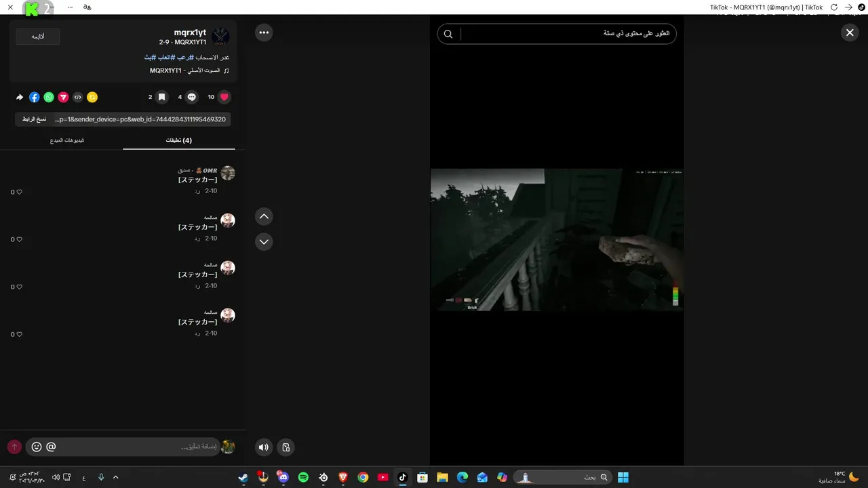
Task: Open system volume tray icon
Action: coord(56,477)
